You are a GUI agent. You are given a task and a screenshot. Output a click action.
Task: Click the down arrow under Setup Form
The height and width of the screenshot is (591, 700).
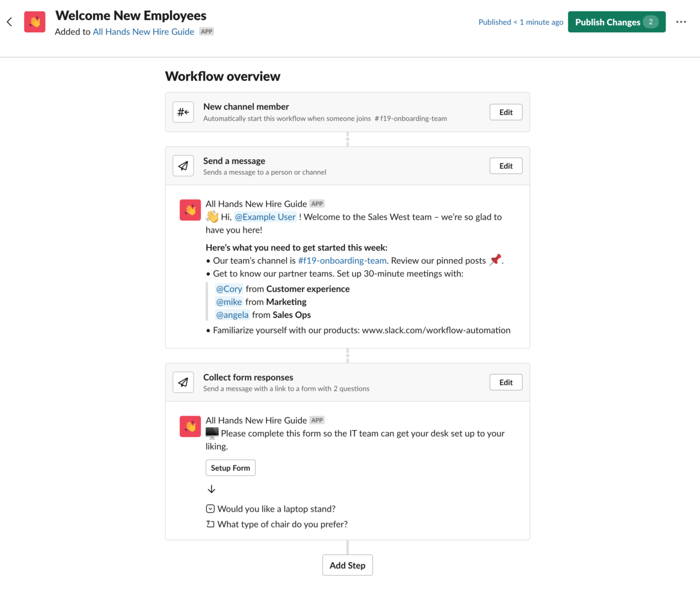click(212, 489)
